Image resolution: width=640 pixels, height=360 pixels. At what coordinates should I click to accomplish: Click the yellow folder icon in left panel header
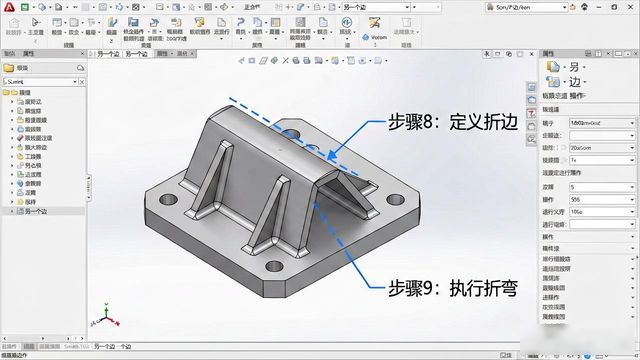[9, 68]
